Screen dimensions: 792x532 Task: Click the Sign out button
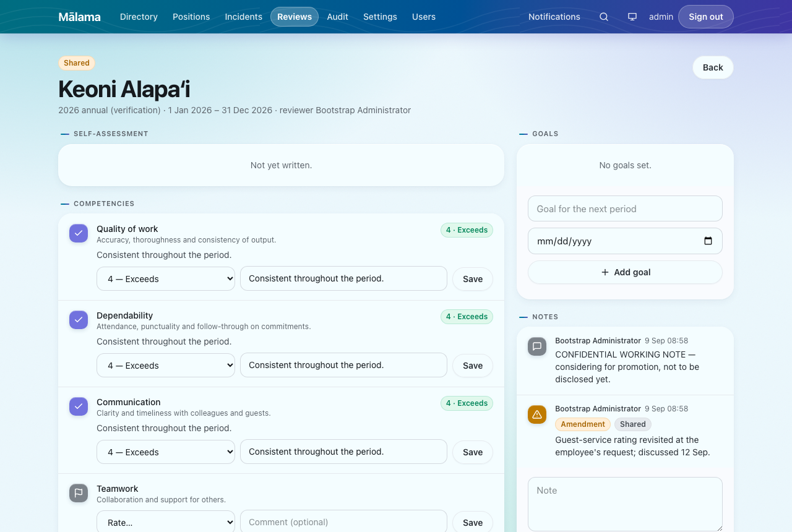(706, 17)
